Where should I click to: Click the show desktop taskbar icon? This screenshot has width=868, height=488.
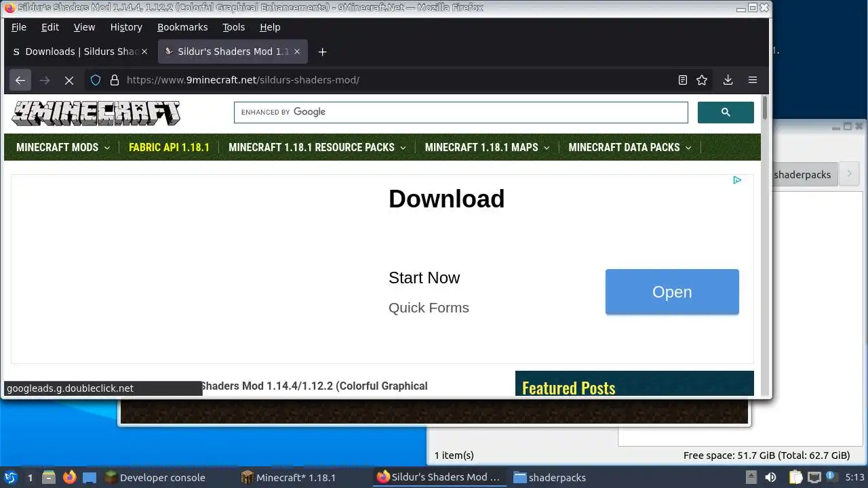90,477
